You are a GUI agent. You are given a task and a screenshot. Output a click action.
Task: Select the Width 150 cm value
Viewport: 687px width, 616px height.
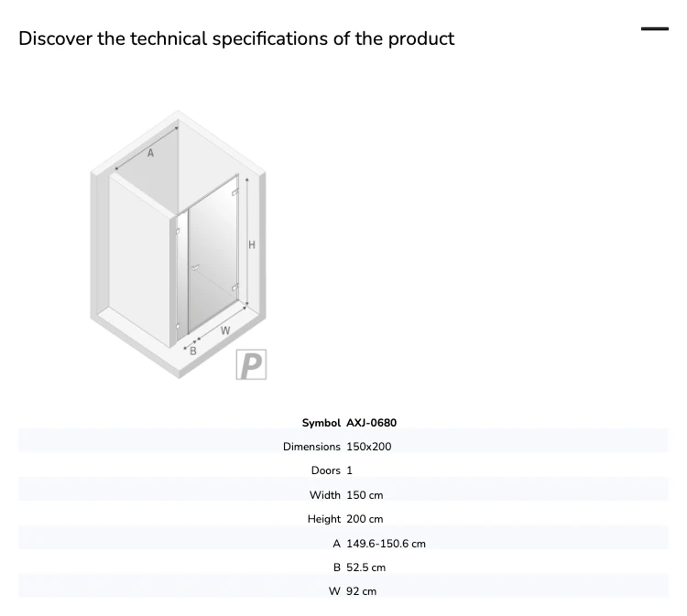365,495
